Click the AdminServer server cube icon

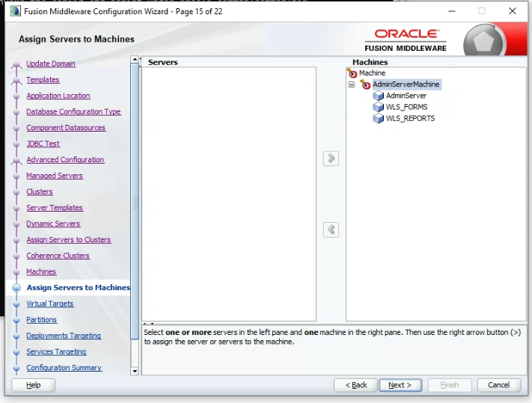point(379,96)
